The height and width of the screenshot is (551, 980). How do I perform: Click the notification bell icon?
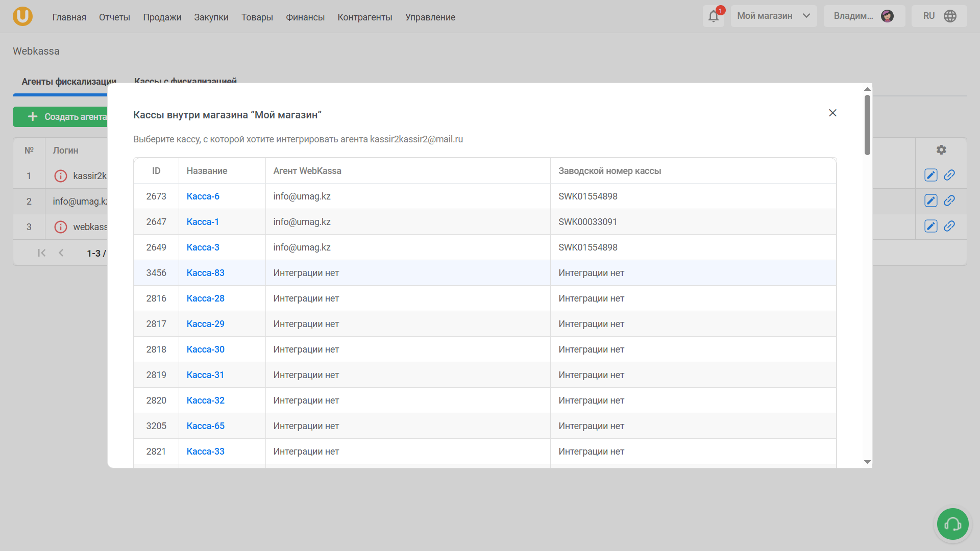pyautogui.click(x=713, y=16)
